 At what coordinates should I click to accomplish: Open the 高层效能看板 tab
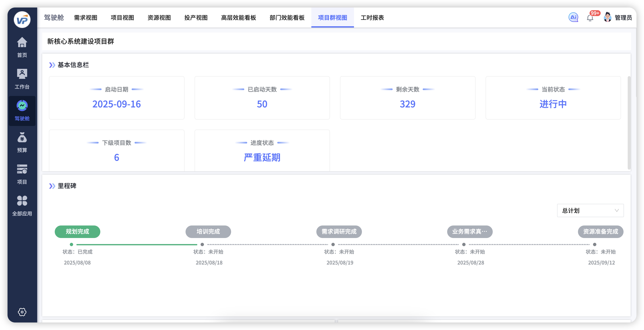238,18
